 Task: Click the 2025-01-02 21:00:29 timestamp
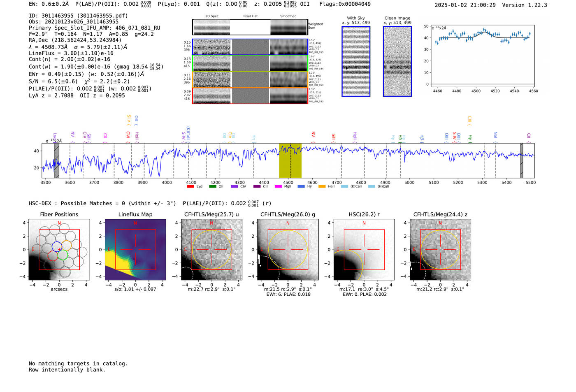(465, 5)
